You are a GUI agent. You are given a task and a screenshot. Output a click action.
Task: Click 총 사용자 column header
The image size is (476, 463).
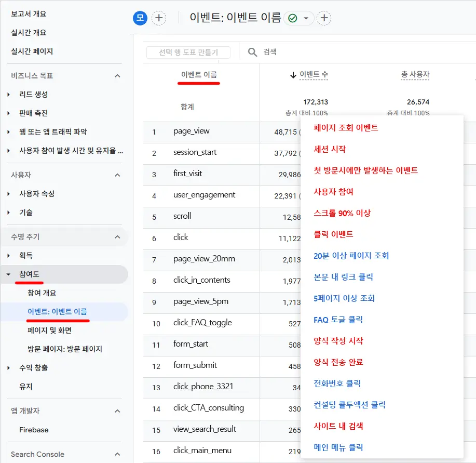click(415, 74)
